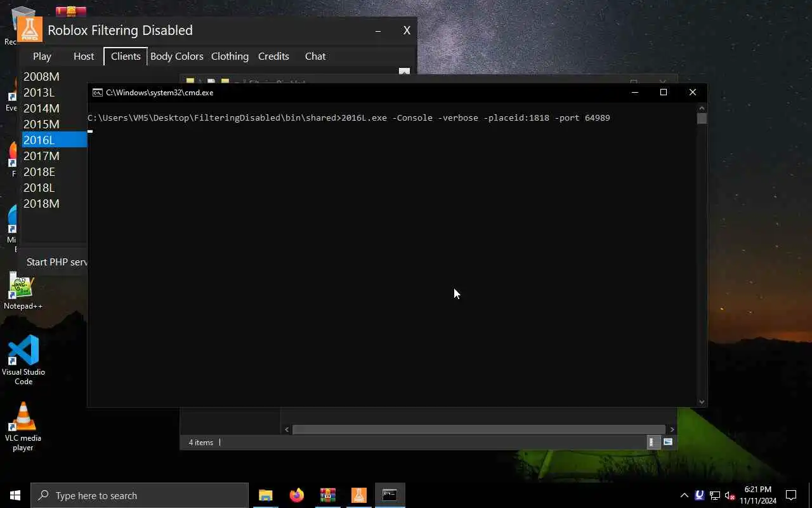
Task: Click the cmd console scrollbar down arrow
Action: click(x=702, y=401)
